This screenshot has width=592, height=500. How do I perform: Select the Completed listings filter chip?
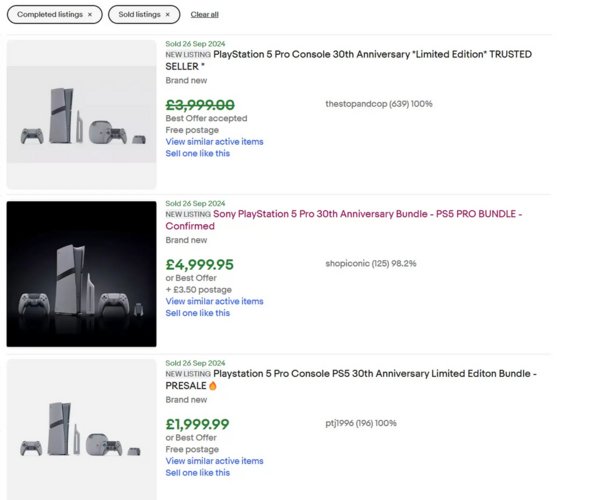tap(54, 14)
